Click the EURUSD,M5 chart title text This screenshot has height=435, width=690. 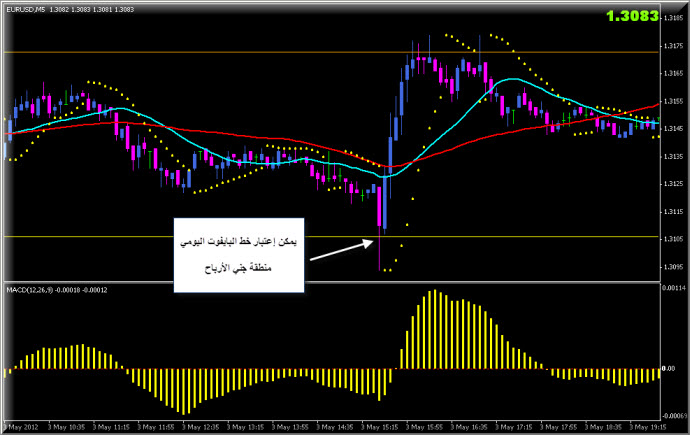coord(26,9)
